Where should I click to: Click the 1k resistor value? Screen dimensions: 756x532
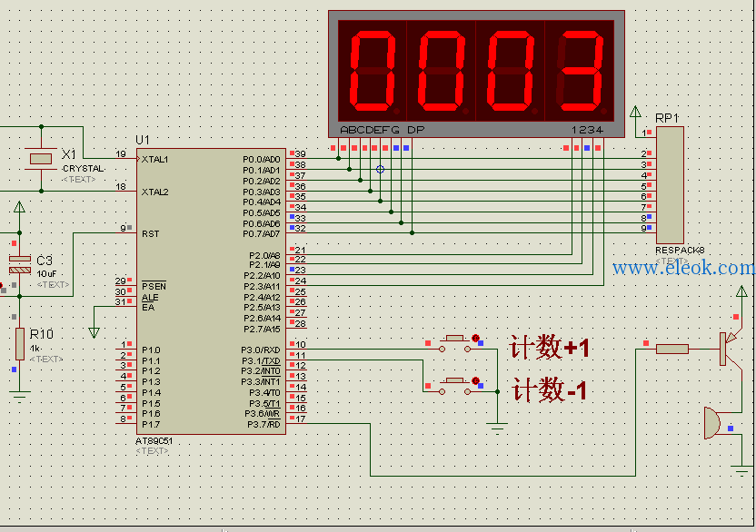click(x=35, y=348)
